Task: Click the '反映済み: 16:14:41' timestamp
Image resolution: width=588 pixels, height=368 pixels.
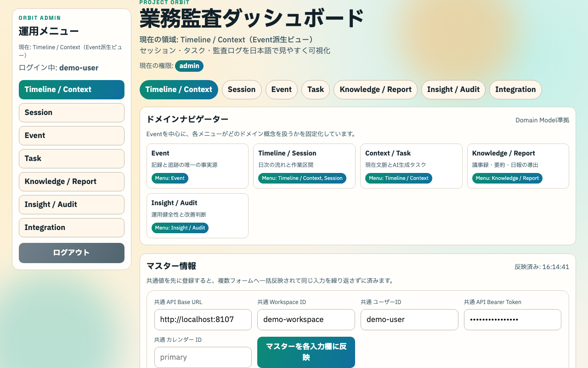Action: (542, 267)
